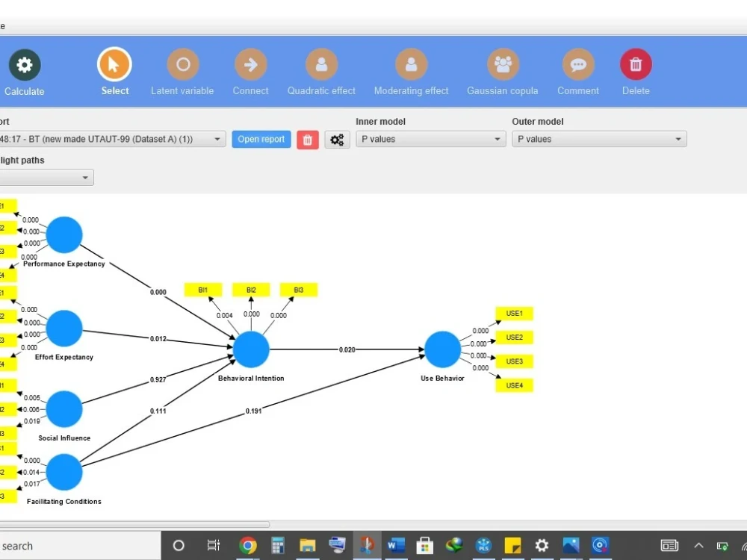This screenshot has width=747, height=560.
Task: Open news widget in system tray
Action: [x=669, y=546]
